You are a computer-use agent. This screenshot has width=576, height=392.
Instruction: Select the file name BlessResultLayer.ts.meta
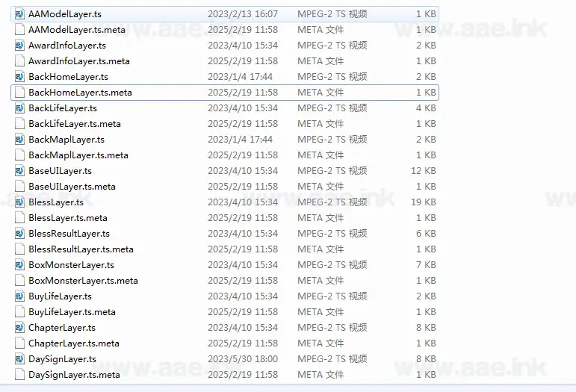tap(81, 249)
